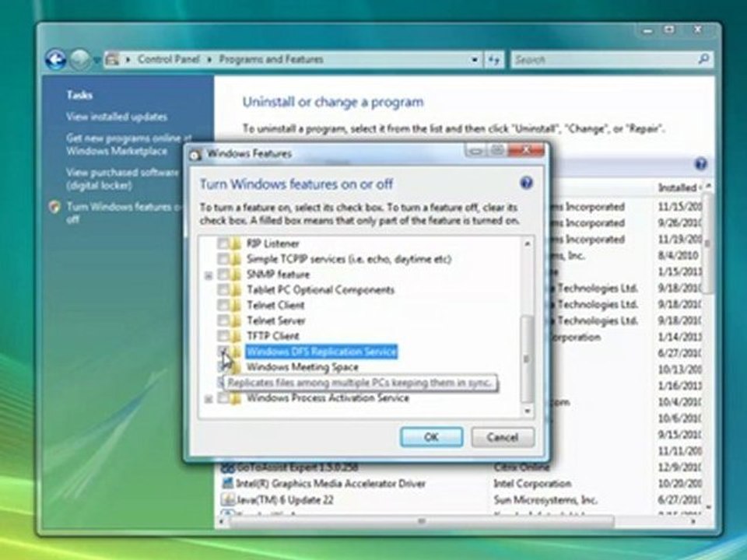Click the Windows Process Activation Service label
This screenshot has height=560, width=747.
coord(328,398)
